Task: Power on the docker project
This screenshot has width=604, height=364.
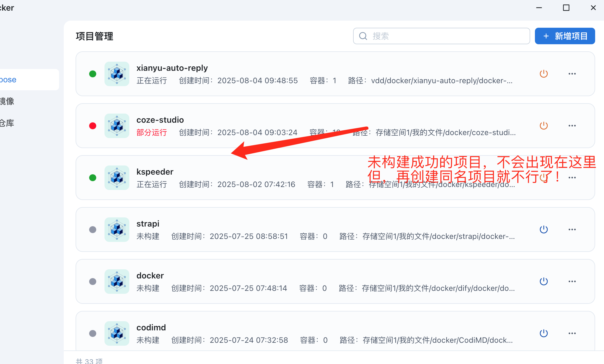Action: (543, 281)
